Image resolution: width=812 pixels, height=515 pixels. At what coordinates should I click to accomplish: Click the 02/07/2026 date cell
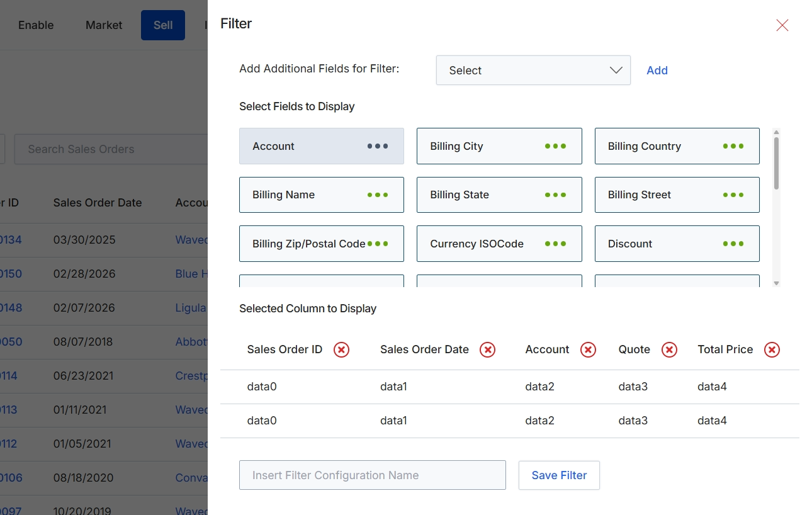pyautogui.click(x=84, y=308)
